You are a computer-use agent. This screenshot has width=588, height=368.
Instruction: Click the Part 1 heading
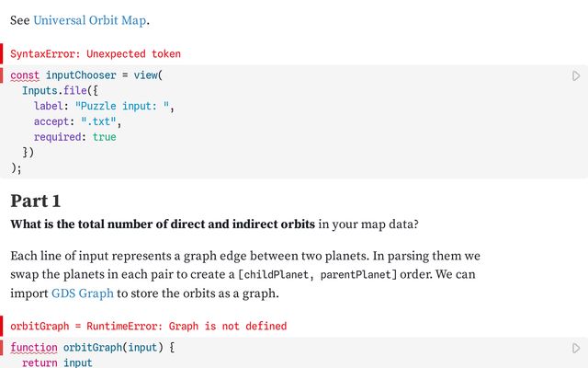coord(35,201)
